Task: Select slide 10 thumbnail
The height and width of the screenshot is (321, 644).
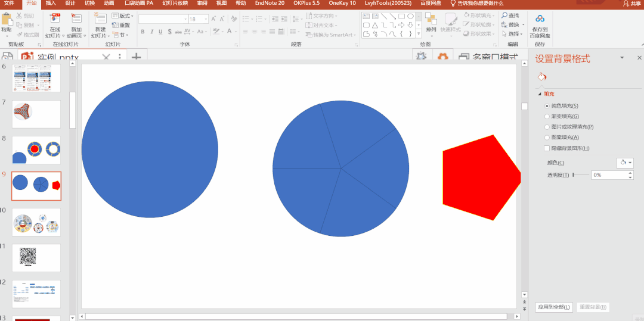Action: pyautogui.click(x=36, y=222)
